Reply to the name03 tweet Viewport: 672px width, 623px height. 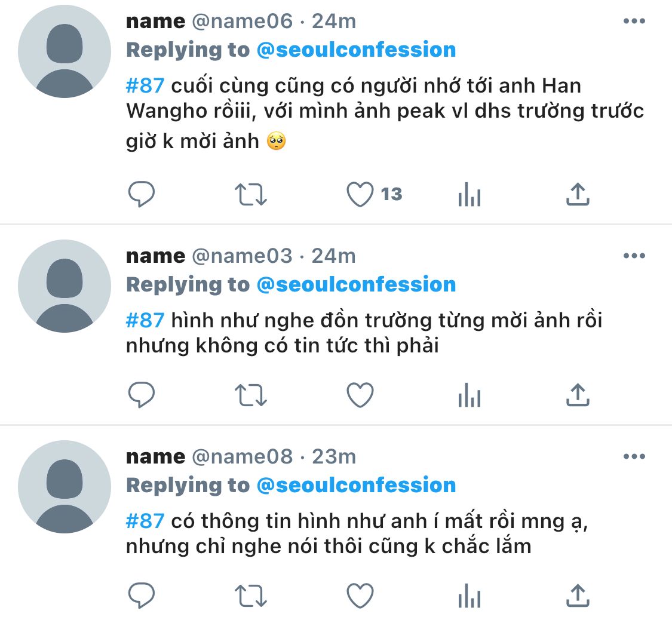tap(142, 395)
